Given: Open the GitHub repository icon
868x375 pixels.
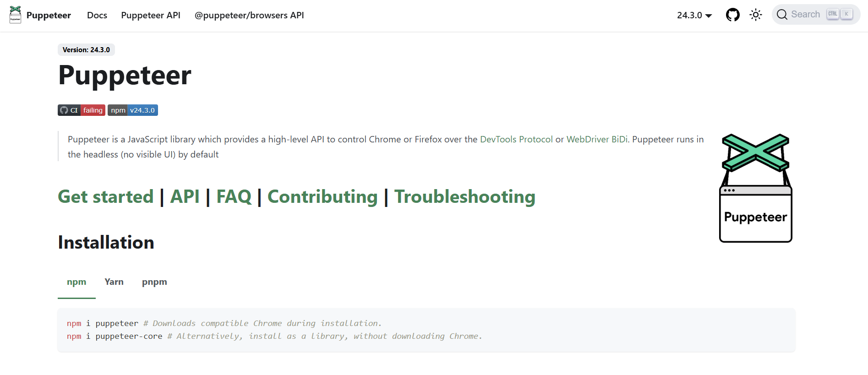Looking at the screenshot, I should coord(733,15).
